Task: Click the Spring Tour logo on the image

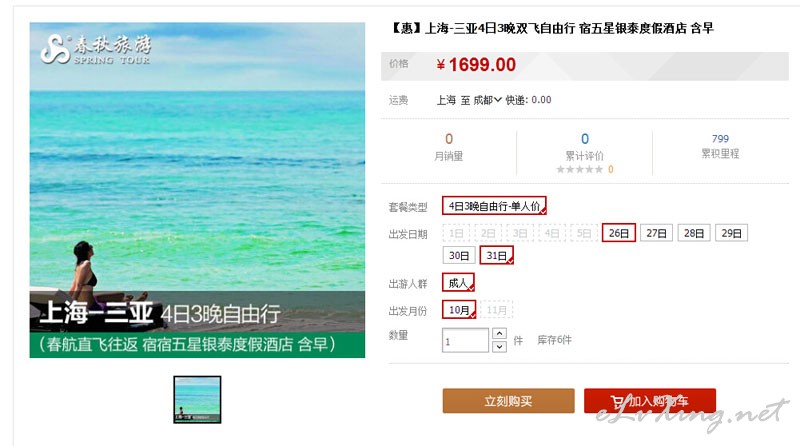Action: point(95,49)
